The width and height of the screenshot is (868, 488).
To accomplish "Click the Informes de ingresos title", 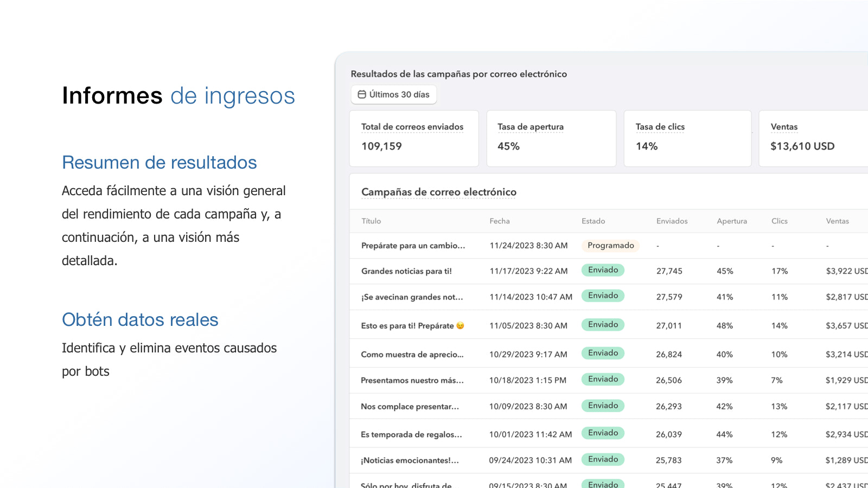I will [178, 96].
